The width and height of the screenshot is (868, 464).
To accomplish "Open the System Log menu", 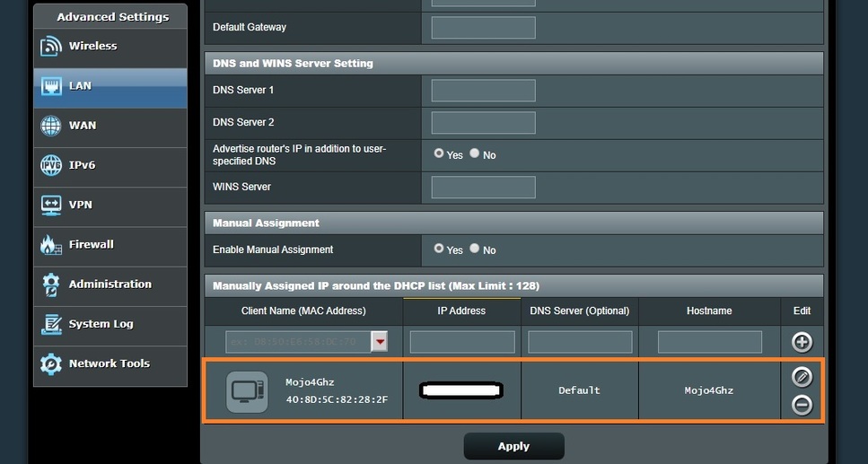I will 110,325.
